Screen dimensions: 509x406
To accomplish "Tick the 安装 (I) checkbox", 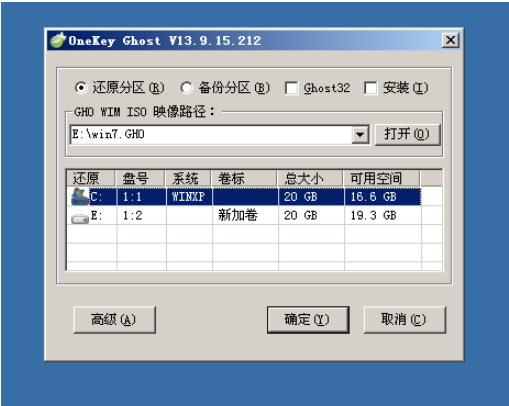I will tap(371, 88).
